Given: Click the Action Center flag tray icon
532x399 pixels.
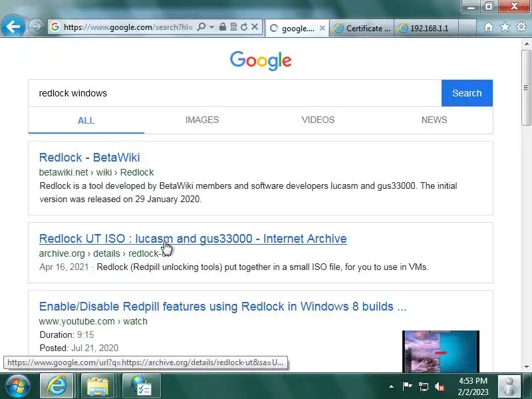Looking at the screenshot, I should coord(407,386).
